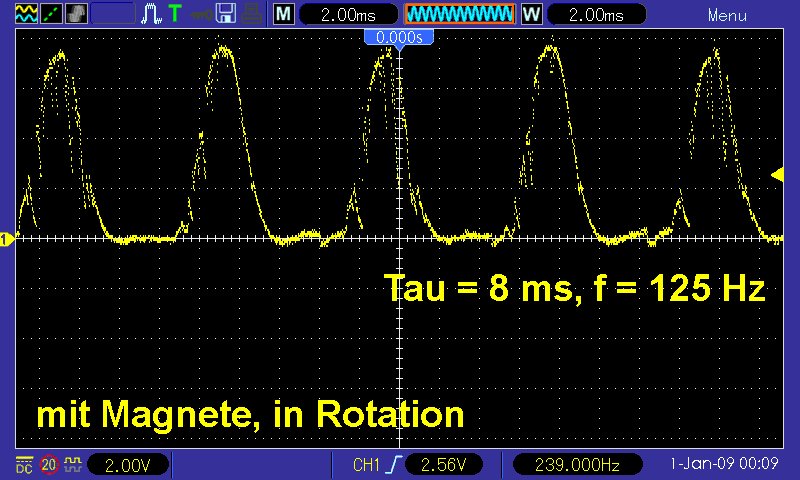Viewport: 800px width, 480px height.
Task: Toggle DC coupling indicator at bottom left
Action: 23,465
